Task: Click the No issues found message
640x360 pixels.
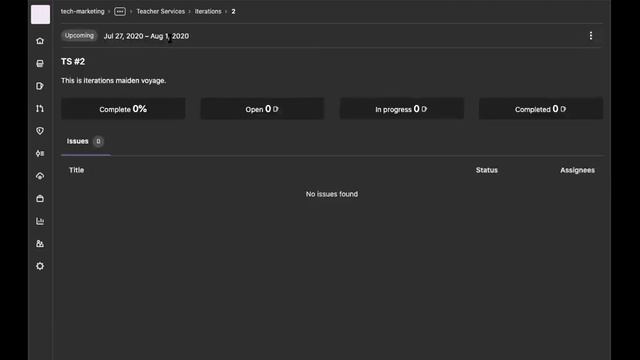Action: 332,194
